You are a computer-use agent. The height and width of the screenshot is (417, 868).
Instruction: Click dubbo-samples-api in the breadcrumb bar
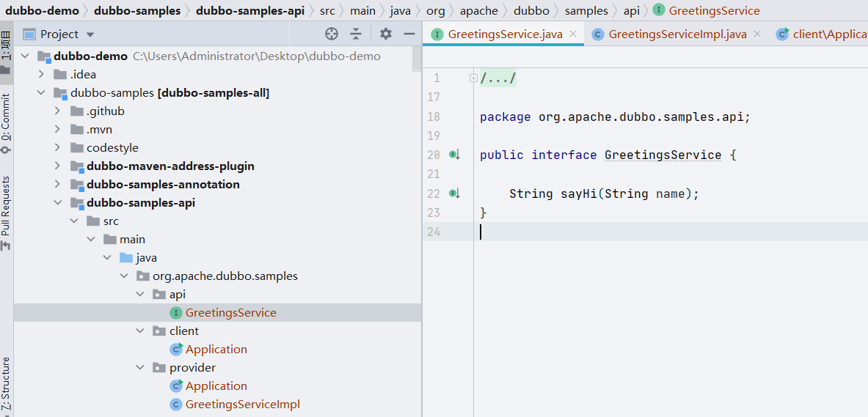(250, 10)
